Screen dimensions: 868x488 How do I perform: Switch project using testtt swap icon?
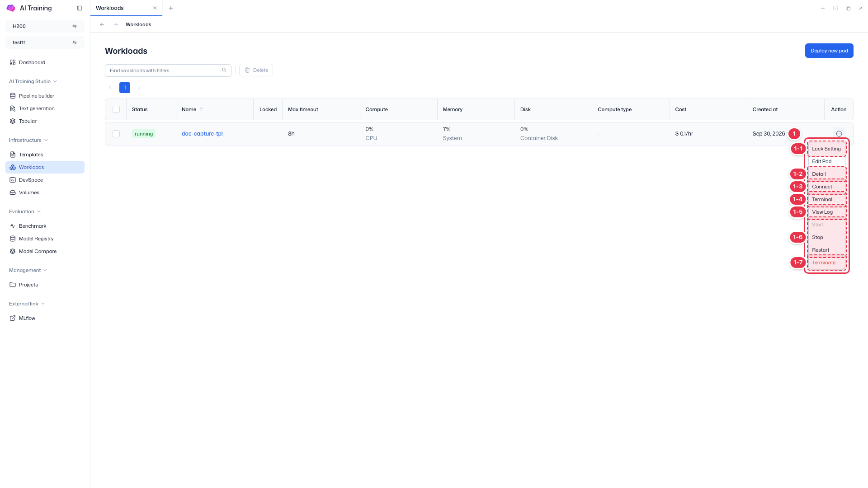point(75,42)
